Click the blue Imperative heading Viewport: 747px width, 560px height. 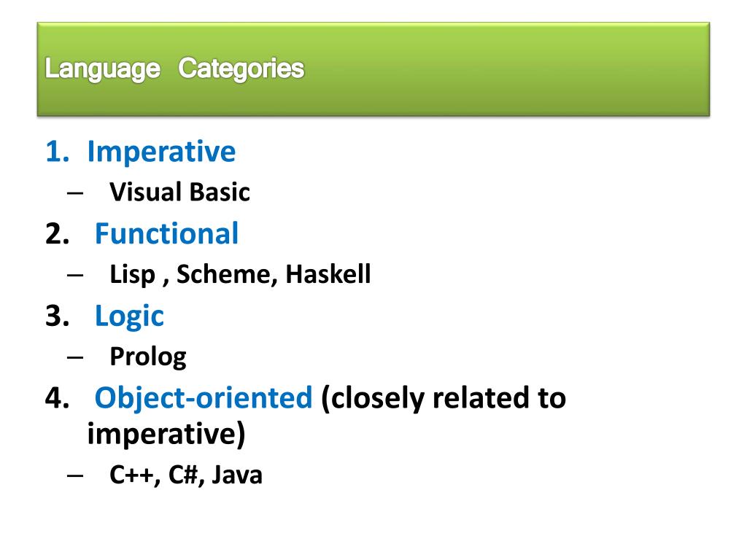point(161,152)
